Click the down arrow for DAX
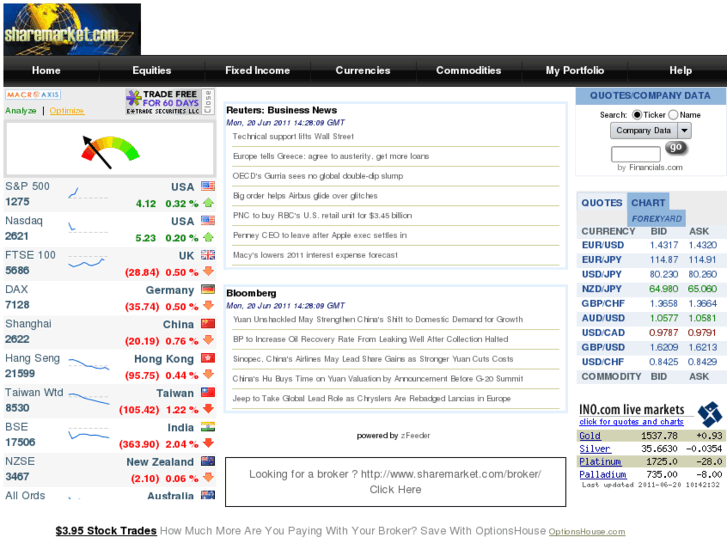727x545 pixels. click(x=208, y=306)
